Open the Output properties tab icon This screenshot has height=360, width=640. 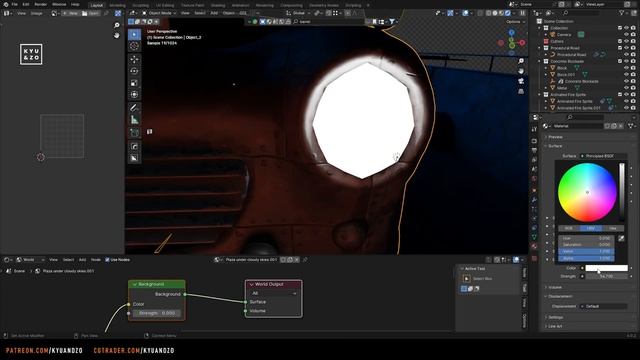(x=534, y=150)
